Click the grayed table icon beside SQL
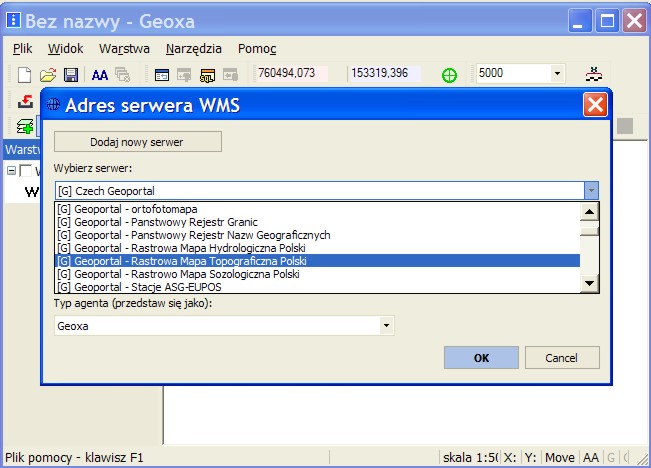 [x=184, y=75]
